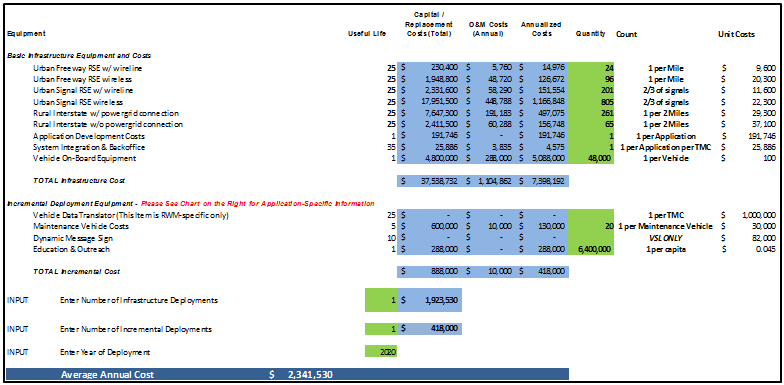784x385 pixels.
Task: Select quantity 48,000 for Vehicle On-Board Equipment
Action: (592, 158)
